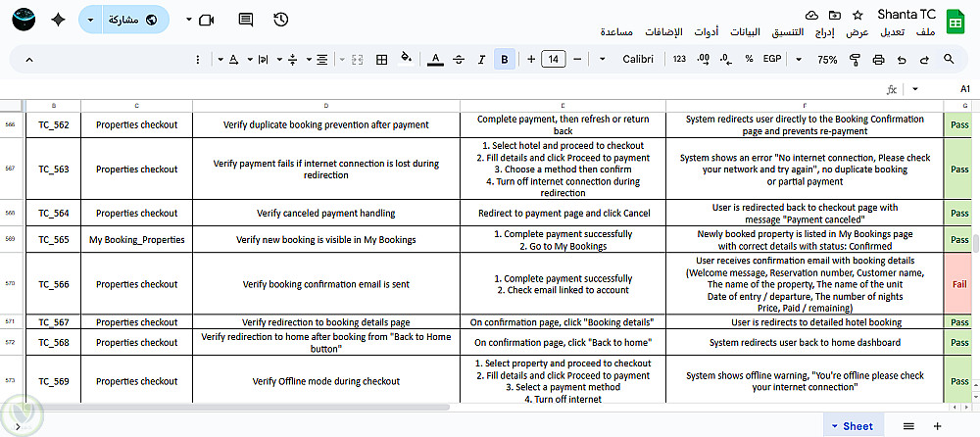Apply EGP currency format
Viewport: 980px width, 437px height.
(x=772, y=60)
